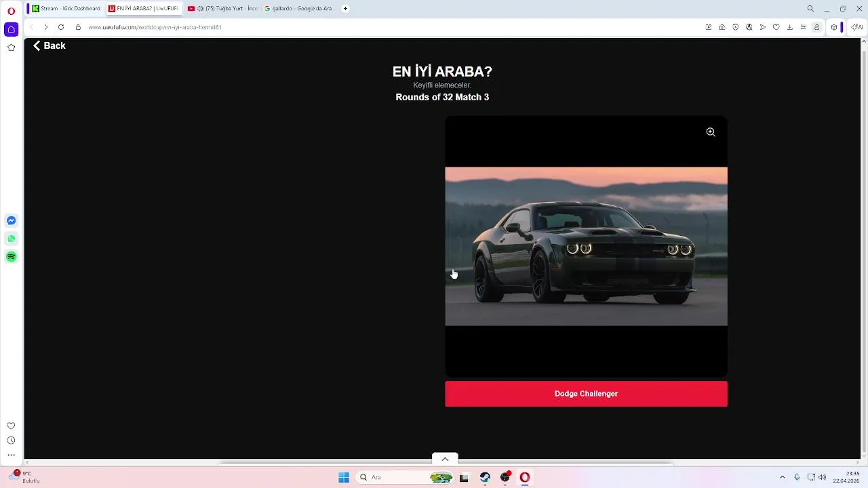Open the page edit/pinboard toolbar icon
Screen dimensions: 868x488
(709, 27)
